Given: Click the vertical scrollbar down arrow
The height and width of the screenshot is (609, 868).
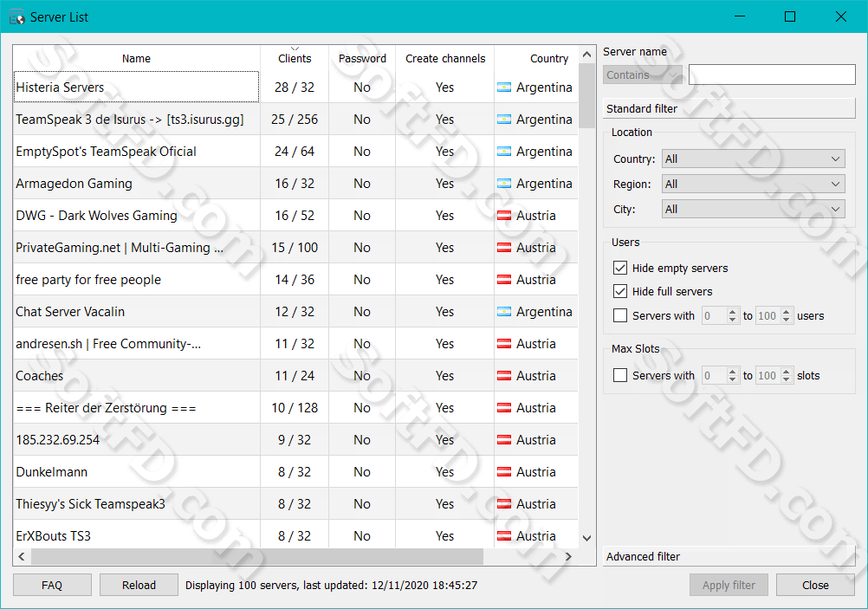Looking at the screenshot, I should coord(587,538).
